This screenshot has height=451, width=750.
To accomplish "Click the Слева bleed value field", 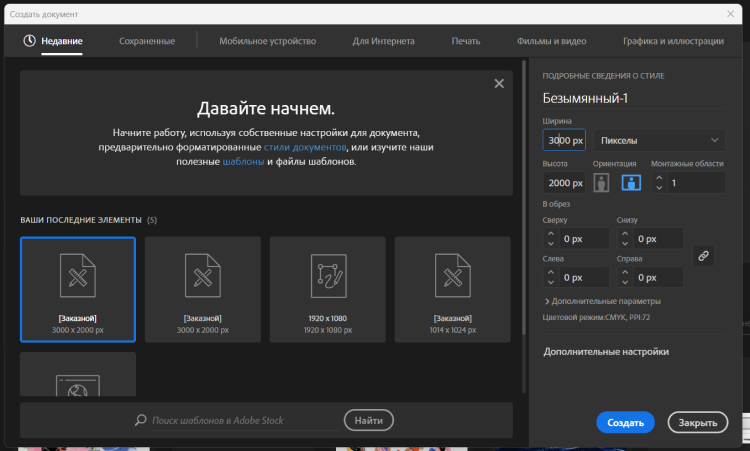I will (585, 277).
